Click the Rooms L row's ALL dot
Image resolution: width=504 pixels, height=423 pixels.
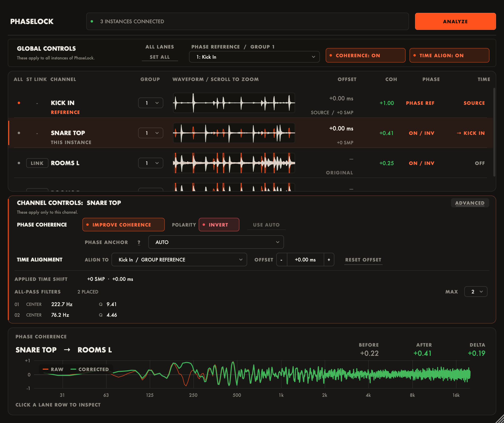pos(19,163)
